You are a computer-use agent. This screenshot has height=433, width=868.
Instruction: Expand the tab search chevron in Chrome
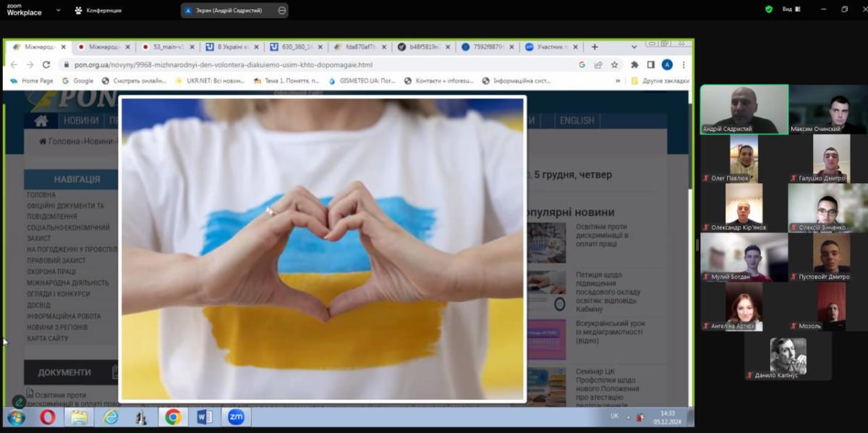point(634,47)
